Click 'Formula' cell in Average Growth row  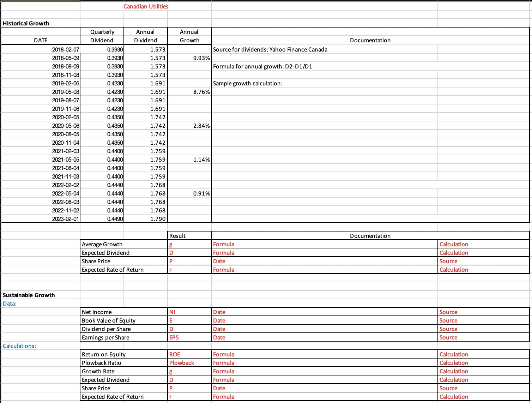[325, 244]
